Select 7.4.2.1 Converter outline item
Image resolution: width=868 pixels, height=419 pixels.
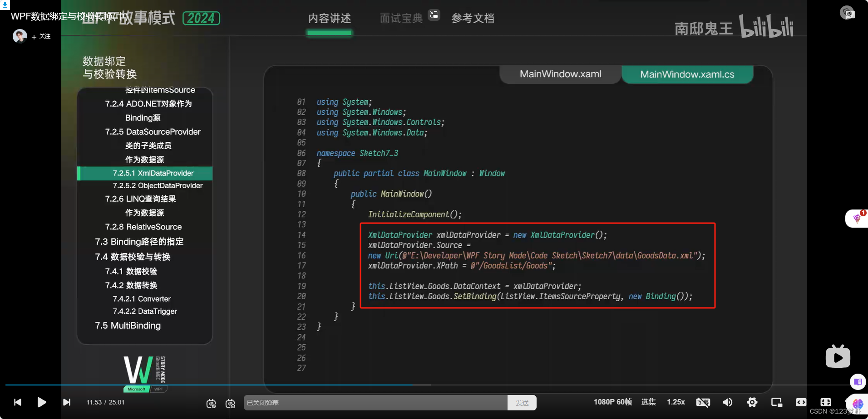(142, 299)
